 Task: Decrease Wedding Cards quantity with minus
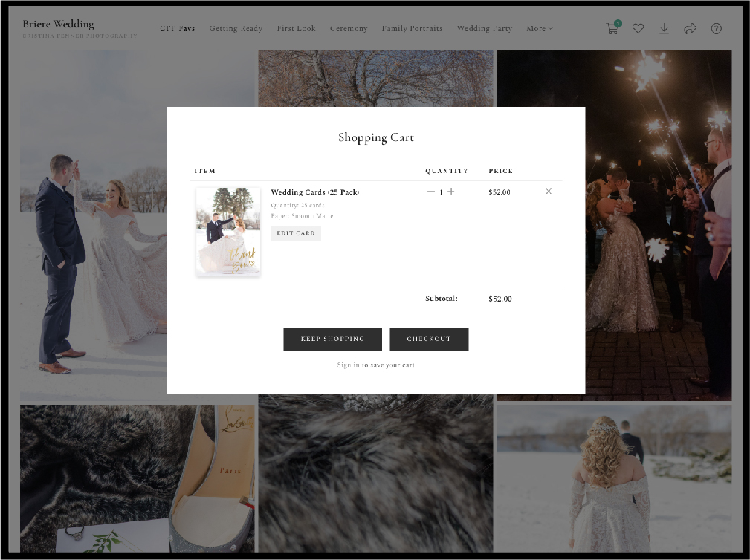(x=431, y=191)
